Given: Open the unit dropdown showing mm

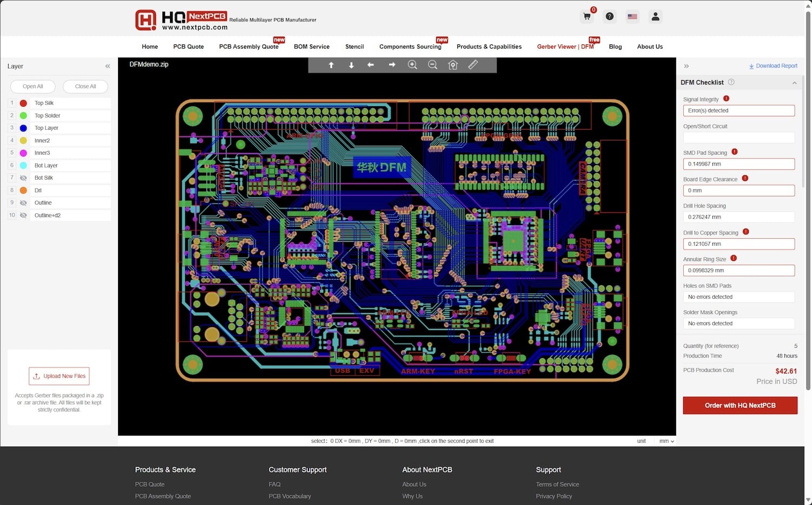Looking at the screenshot, I should tap(666, 441).
